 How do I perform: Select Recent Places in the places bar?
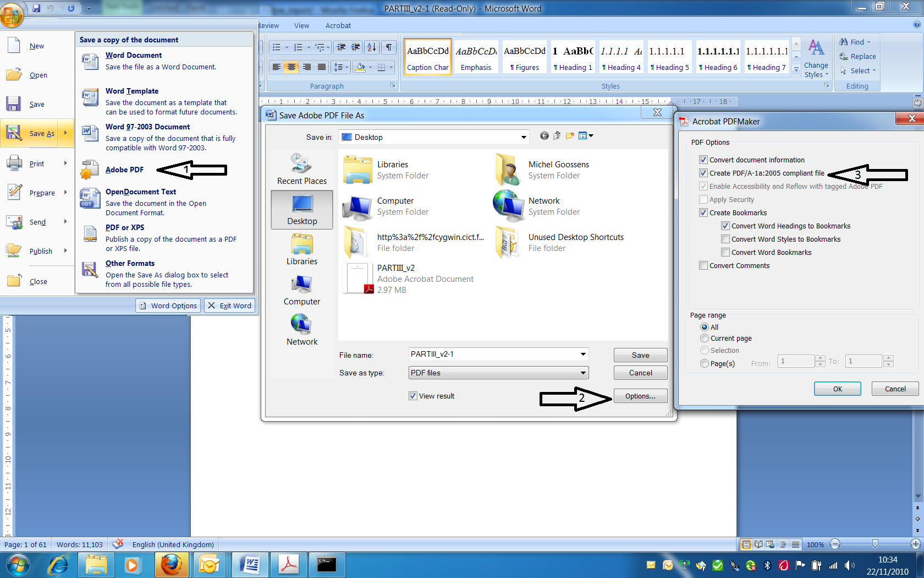[x=302, y=170]
